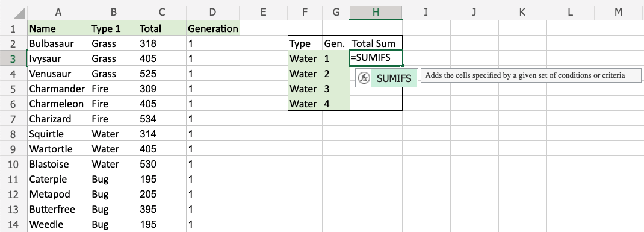The width and height of the screenshot is (644, 232).
Task: Click the cell with total 530
Action: tap(163, 164)
